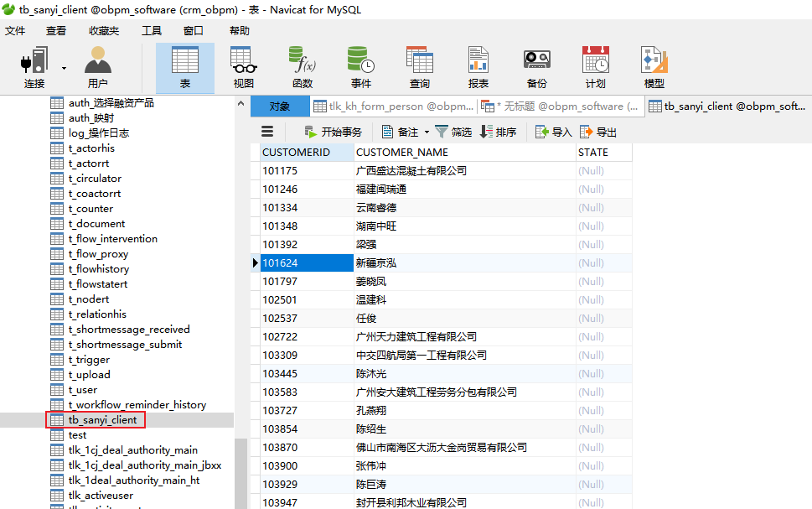Open the 事件 (Event) objects
The image size is (812, 509).
361,68
